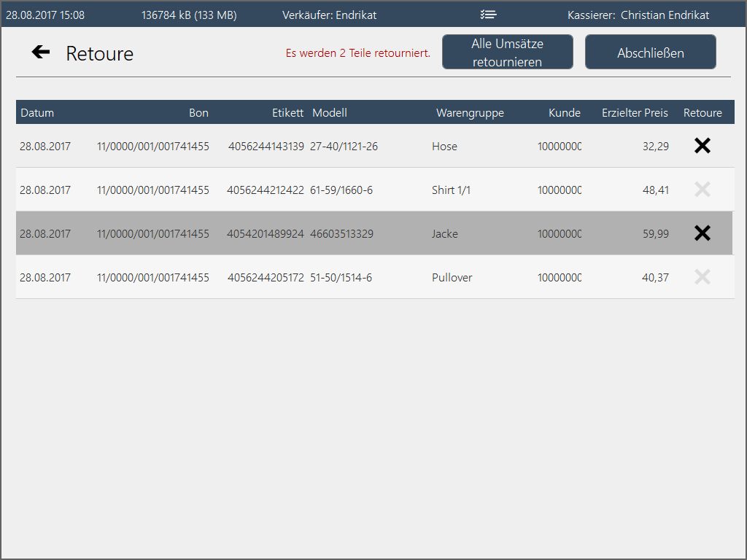This screenshot has height=560, width=747.
Task: Click the Pullover price 40,37
Action: (655, 278)
